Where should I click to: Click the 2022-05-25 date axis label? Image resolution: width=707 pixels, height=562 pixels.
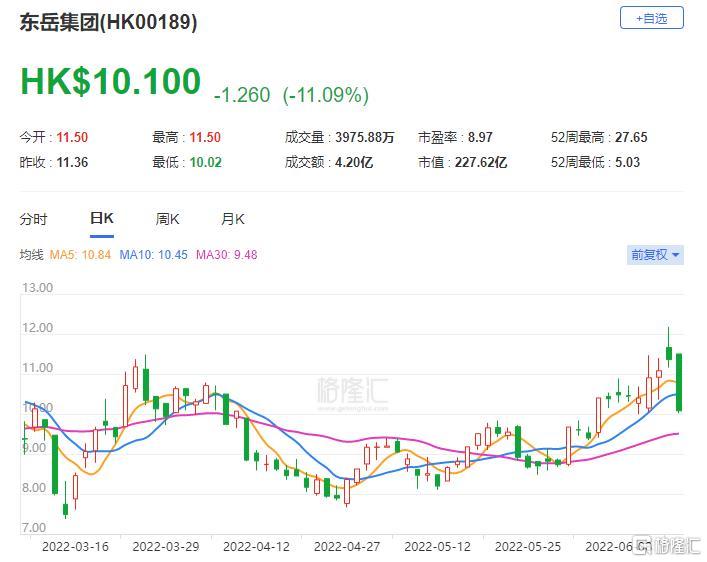[x=528, y=547]
